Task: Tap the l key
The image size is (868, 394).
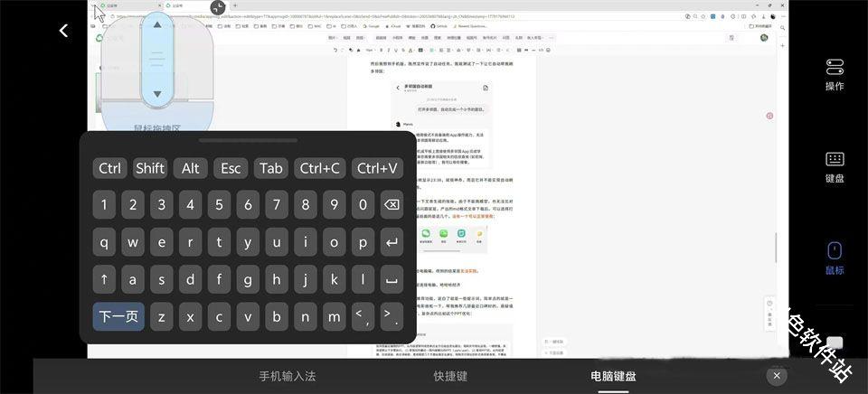Action: tap(363, 279)
